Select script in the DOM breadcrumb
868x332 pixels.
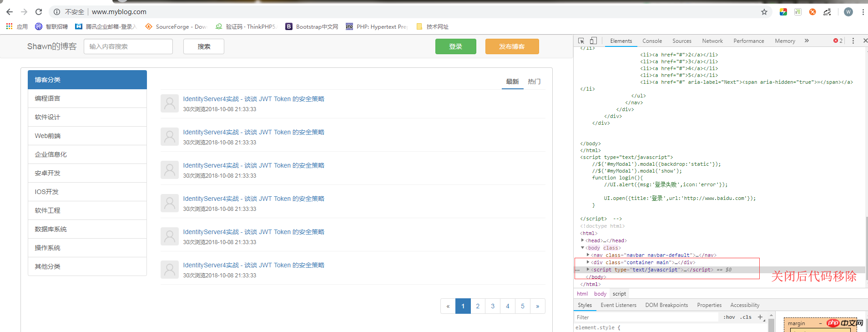619,294
